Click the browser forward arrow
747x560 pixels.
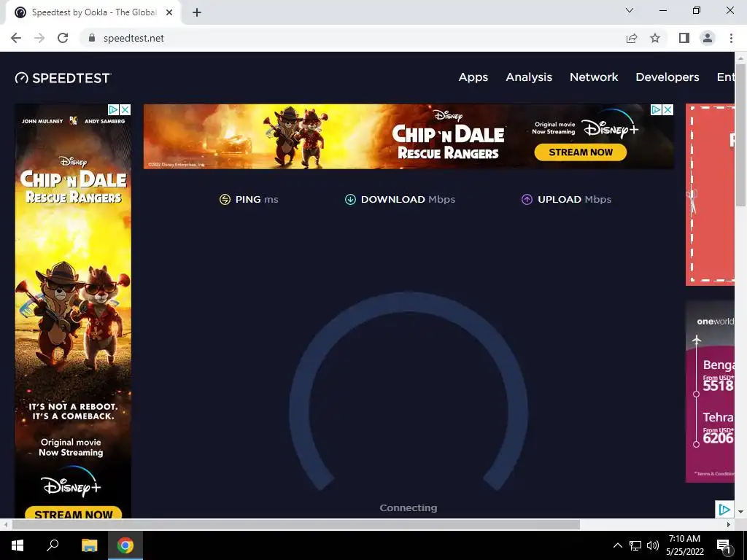39,38
